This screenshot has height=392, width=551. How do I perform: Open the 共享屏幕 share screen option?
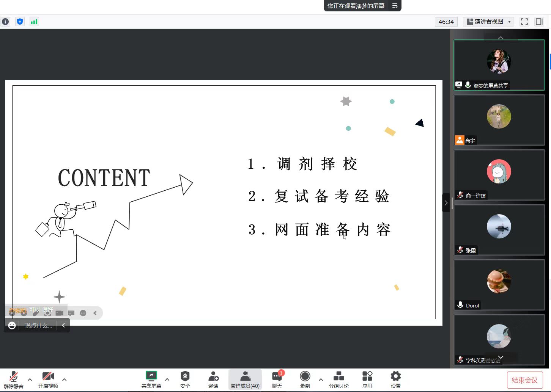151,379
